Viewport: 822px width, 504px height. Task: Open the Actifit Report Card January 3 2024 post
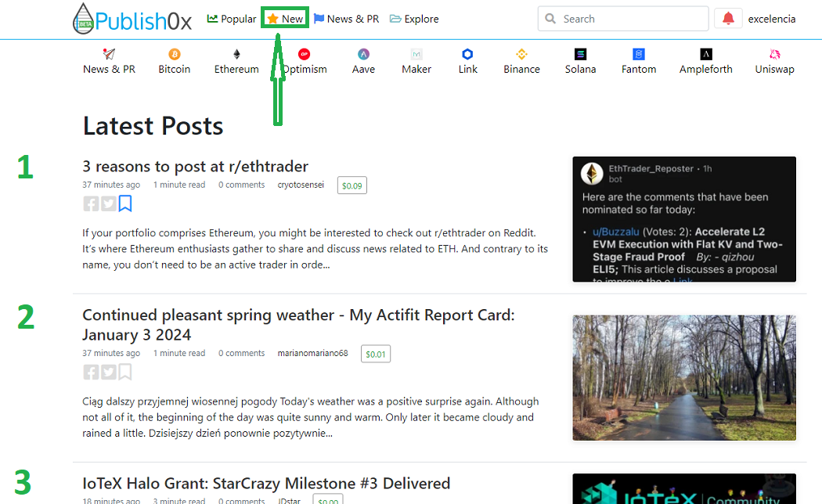pos(298,325)
